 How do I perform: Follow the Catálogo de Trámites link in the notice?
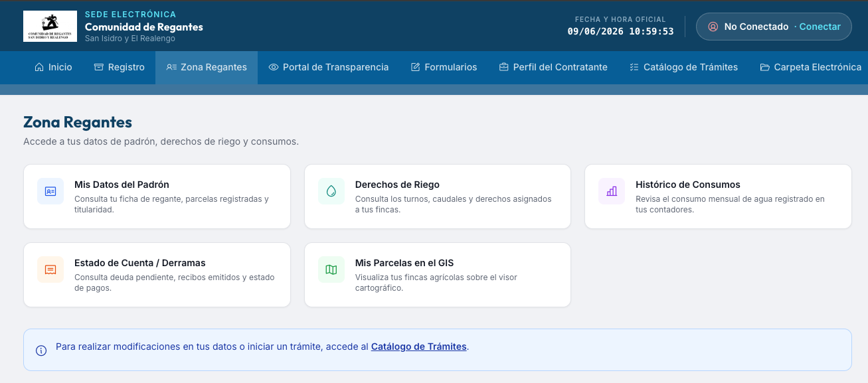(419, 346)
